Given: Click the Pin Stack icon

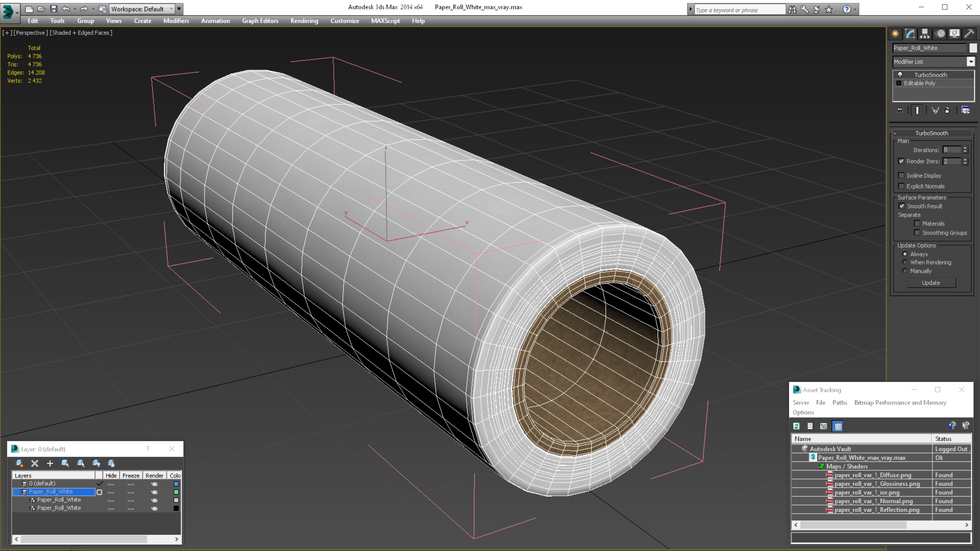Looking at the screenshot, I should (x=899, y=110).
